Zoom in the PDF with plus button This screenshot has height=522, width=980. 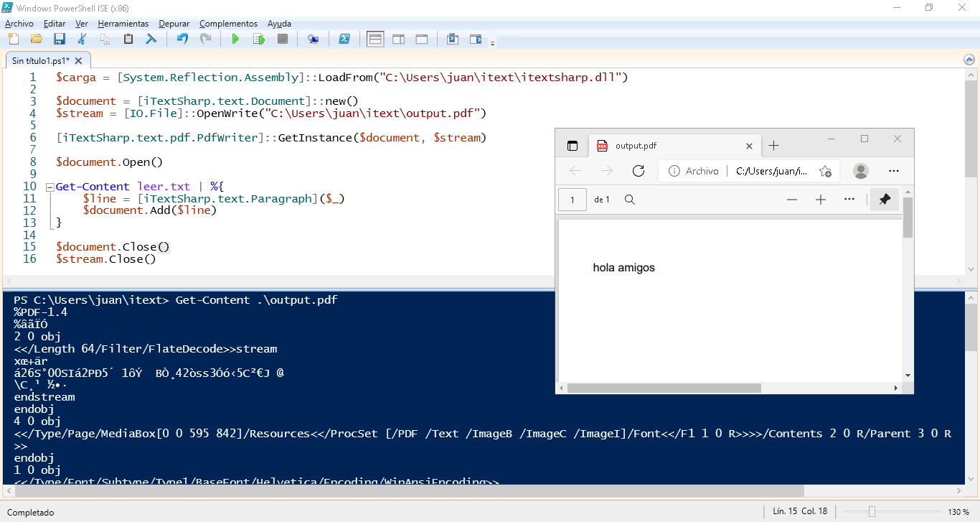click(821, 200)
